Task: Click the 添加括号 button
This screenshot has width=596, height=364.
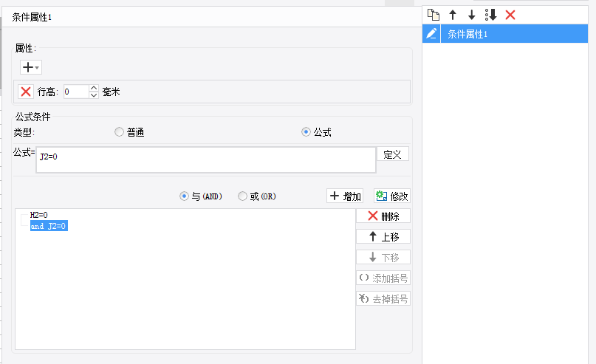Action: [x=383, y=278]
